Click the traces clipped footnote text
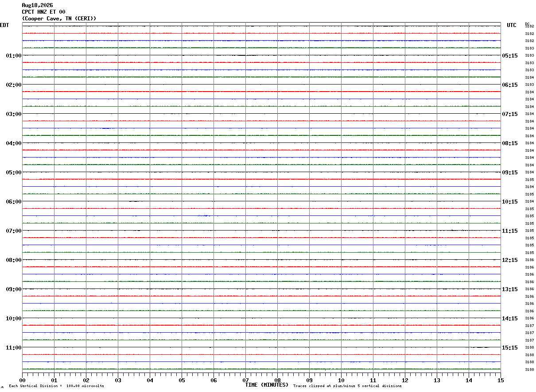 [347, 386]
